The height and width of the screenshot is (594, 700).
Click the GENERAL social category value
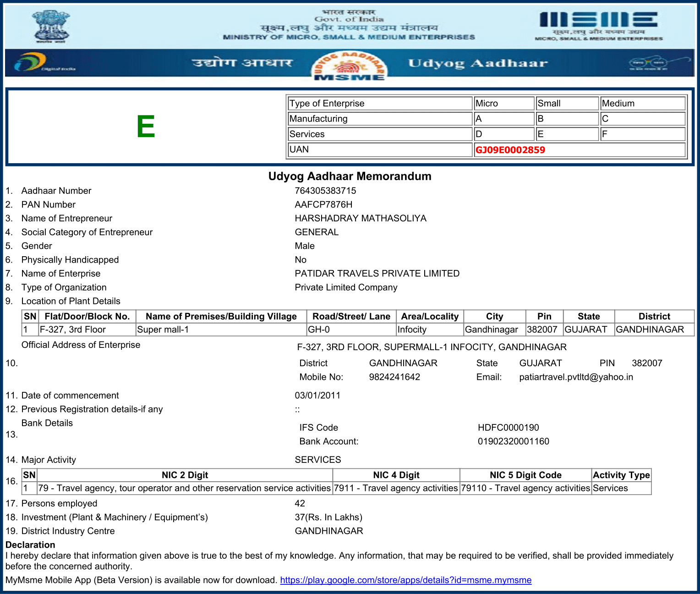click(x=317, y=232)
